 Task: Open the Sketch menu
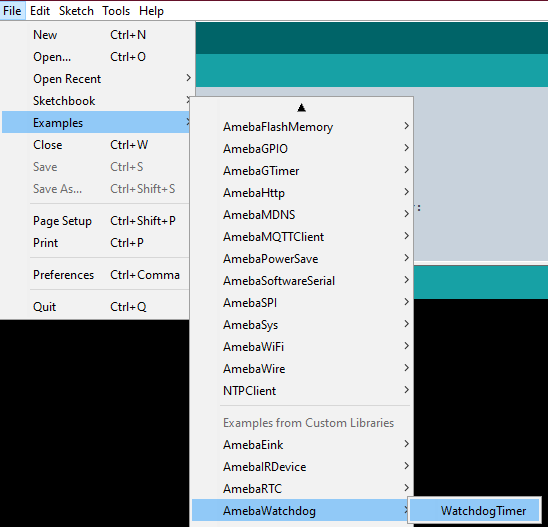pyautogui.click(x=76, y=11)
